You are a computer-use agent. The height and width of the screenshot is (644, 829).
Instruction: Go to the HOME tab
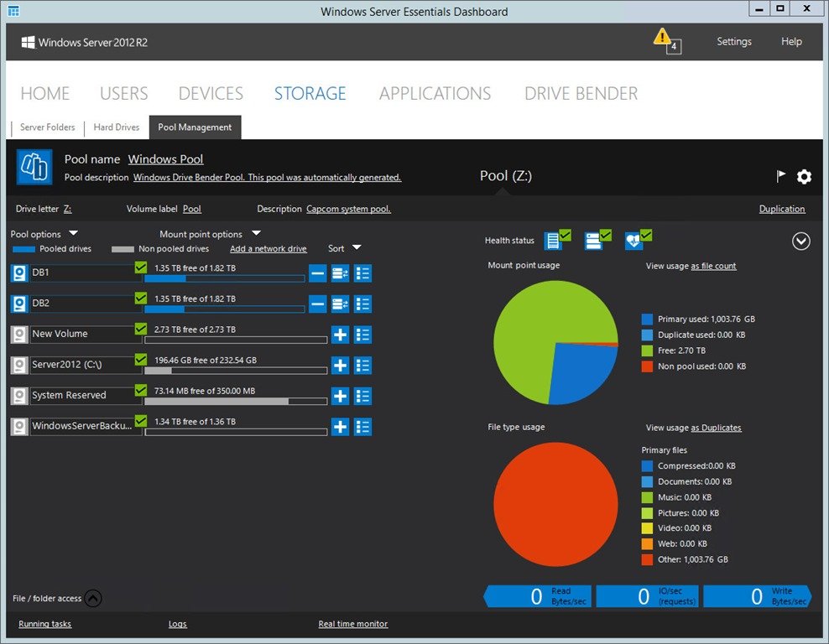pos(45,94)
